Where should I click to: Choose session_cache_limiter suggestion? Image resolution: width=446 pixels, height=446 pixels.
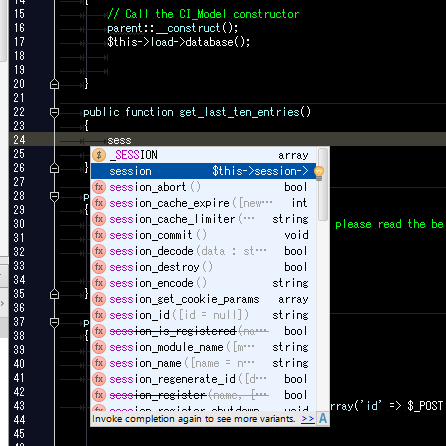(203, 219)
